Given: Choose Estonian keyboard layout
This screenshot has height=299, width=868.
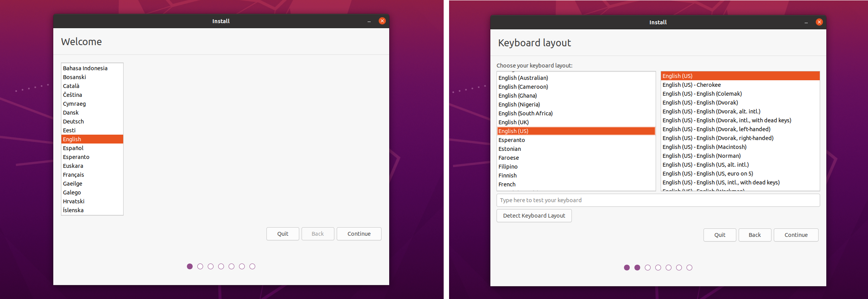Looking at the screenshot, I should click(x=576, y=149).
